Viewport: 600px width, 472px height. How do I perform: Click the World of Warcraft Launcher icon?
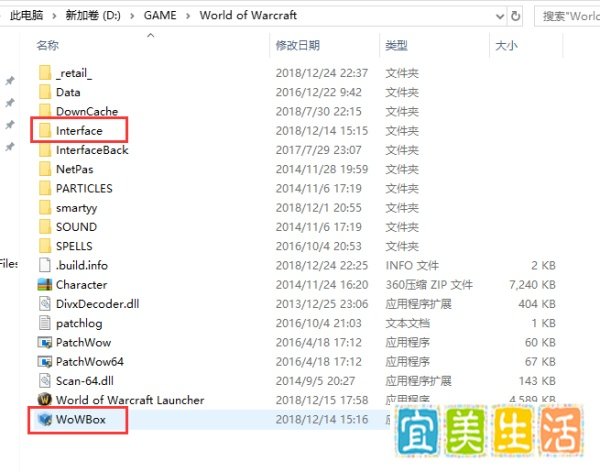[45, 400]
